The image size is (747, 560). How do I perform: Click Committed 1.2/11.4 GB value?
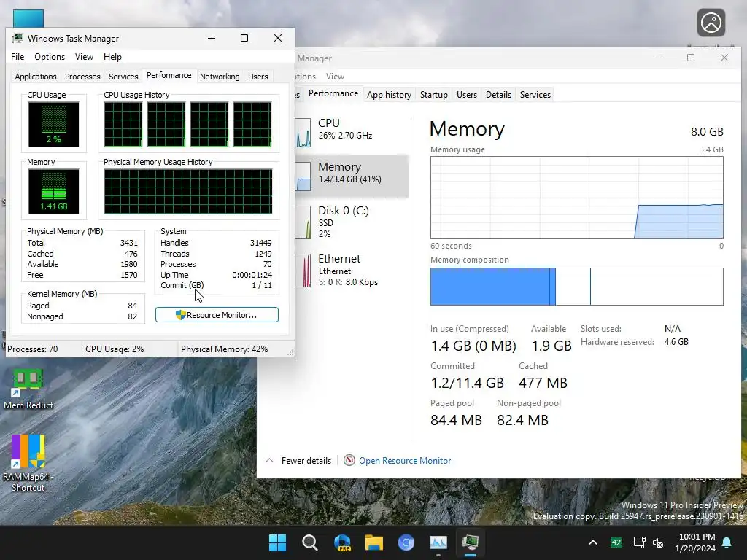tap(467, 383)
